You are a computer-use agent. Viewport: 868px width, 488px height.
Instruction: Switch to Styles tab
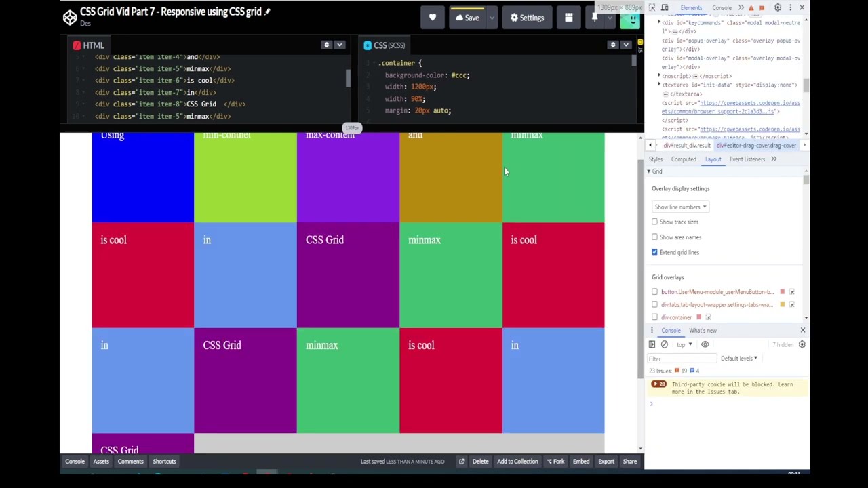(656, 159)
